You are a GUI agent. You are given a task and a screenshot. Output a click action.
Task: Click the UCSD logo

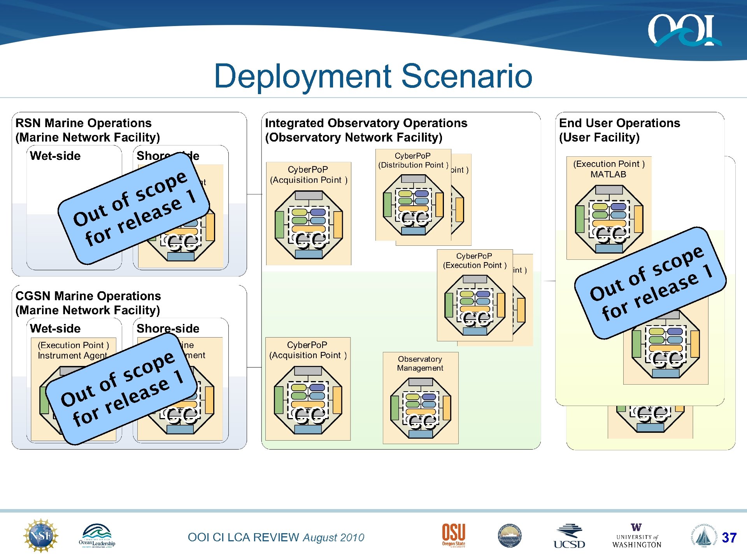coord(569,537)
